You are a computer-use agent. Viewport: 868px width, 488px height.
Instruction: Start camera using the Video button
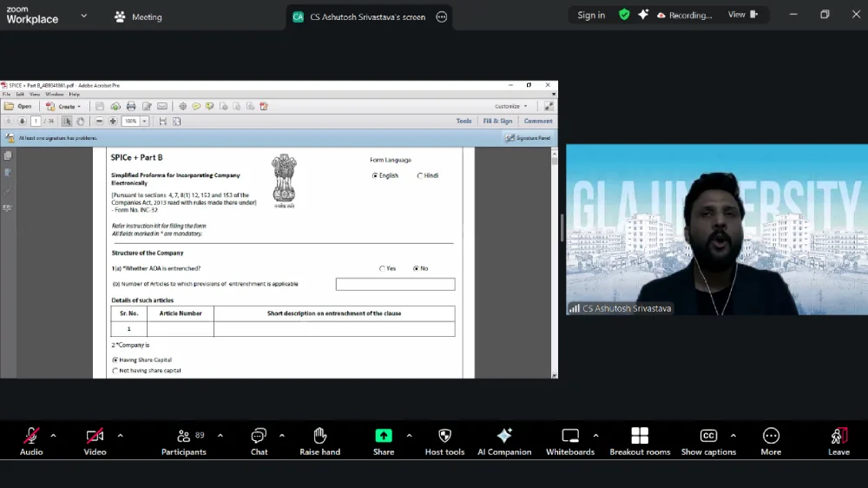(95, 439)
